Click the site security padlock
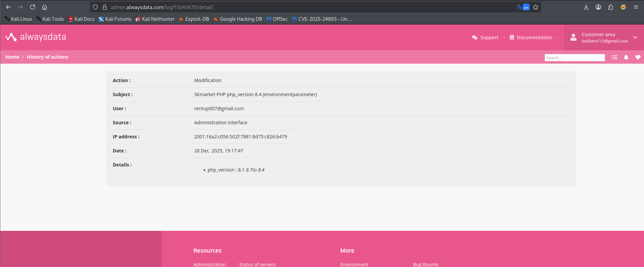This screenshot has width=644, height=267. [105, 7]
